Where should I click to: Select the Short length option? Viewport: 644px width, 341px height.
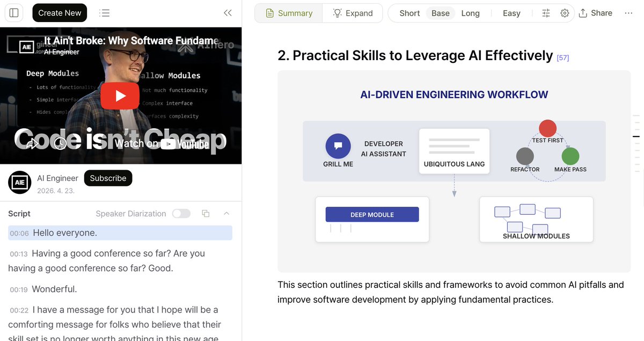click(409, 13)
